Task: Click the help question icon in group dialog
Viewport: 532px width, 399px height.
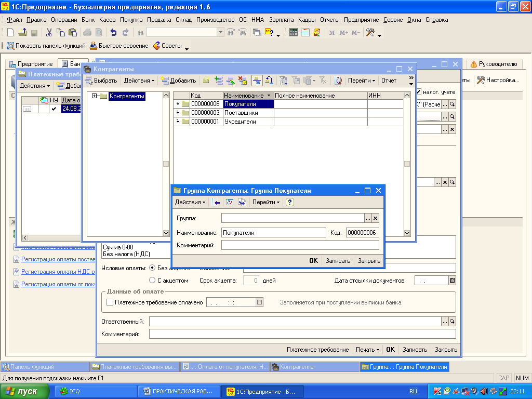Action: [x=289, y=202]
